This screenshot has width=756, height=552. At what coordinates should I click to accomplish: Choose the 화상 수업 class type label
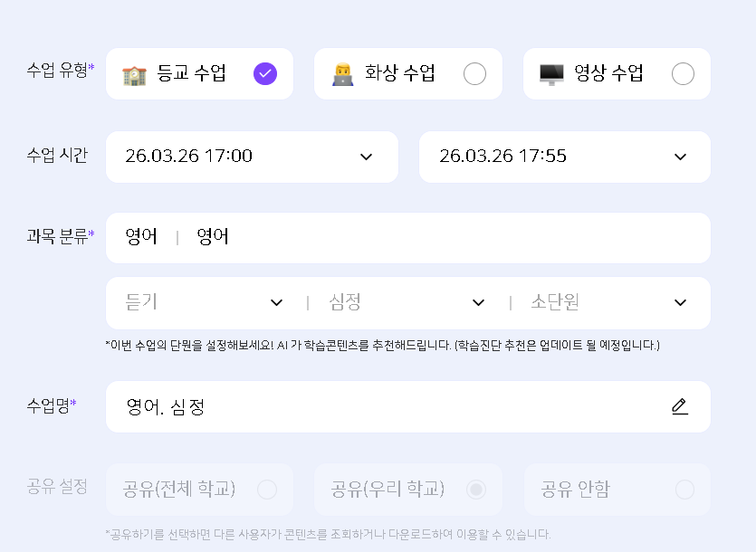point(400,74)
